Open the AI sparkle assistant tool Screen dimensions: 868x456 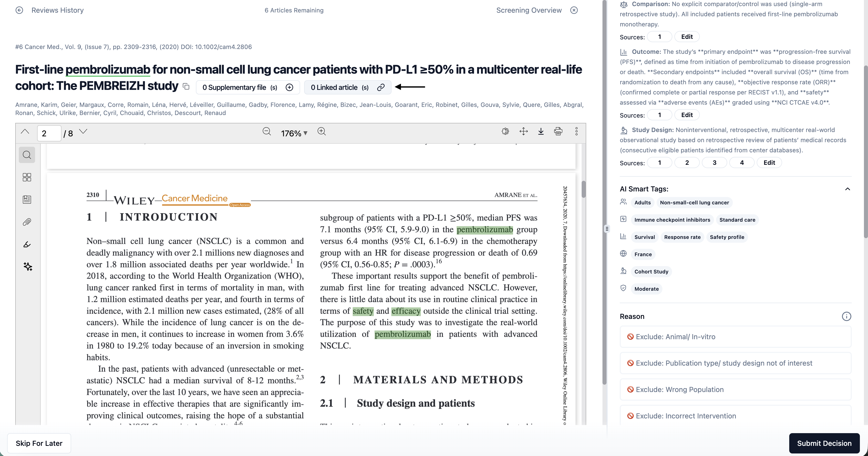[x=28, y=267]
